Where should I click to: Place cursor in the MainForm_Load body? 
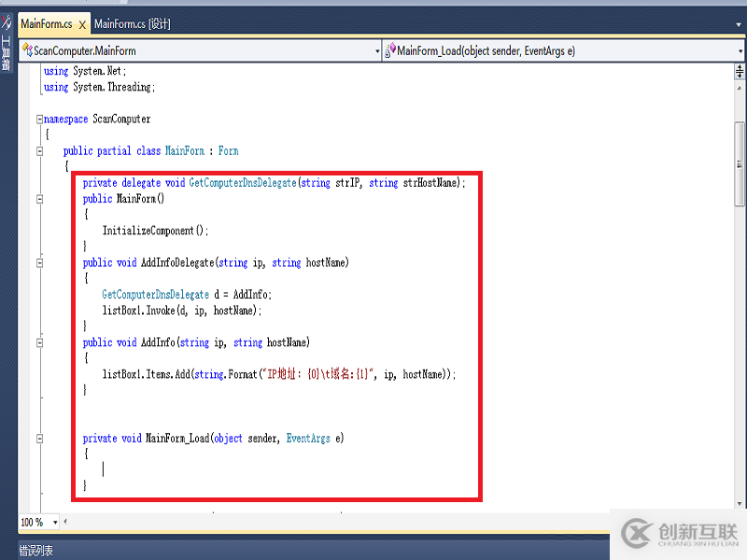(104, 469)
